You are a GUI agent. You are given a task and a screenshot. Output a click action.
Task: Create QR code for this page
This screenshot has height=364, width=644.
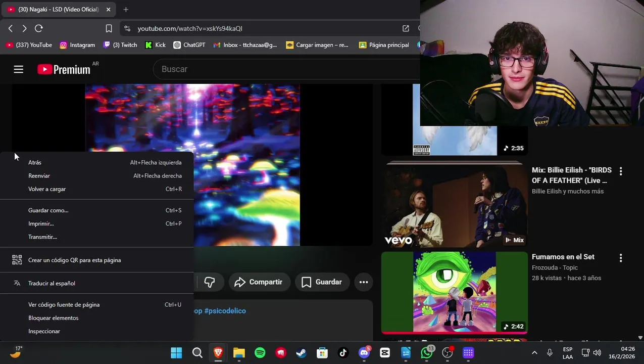[97, 260]
